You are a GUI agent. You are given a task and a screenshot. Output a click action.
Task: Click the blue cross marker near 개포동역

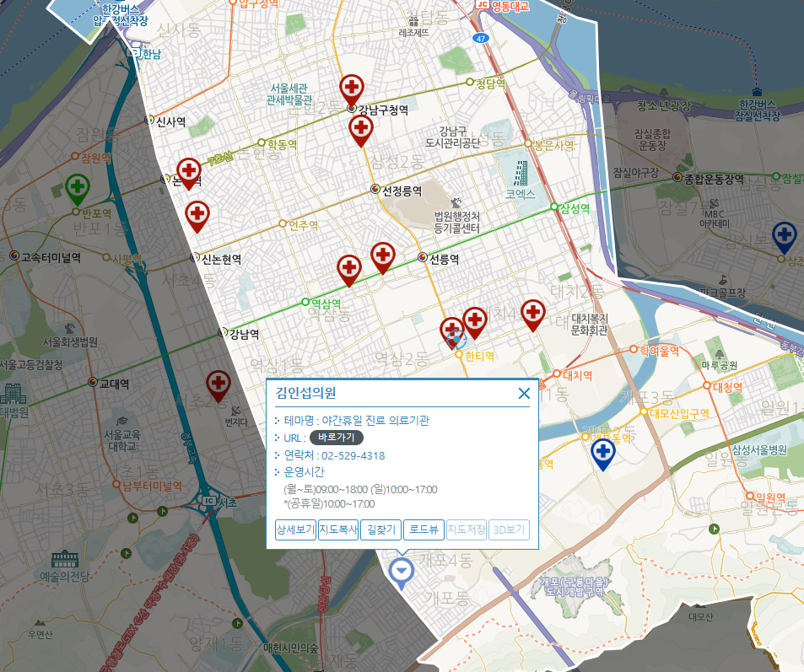(603, 453)
